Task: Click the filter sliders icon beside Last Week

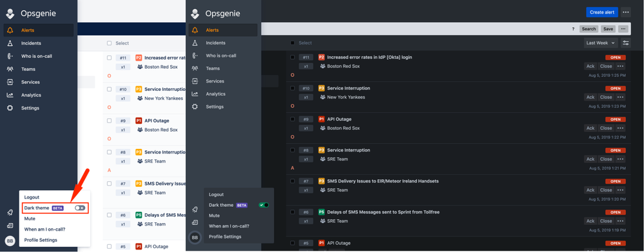Action: point(625,43)
